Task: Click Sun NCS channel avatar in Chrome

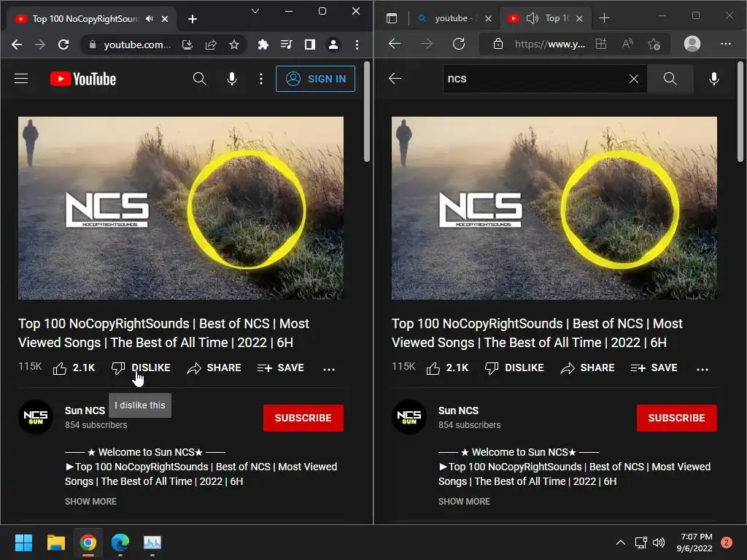Action: click(36, 417)
